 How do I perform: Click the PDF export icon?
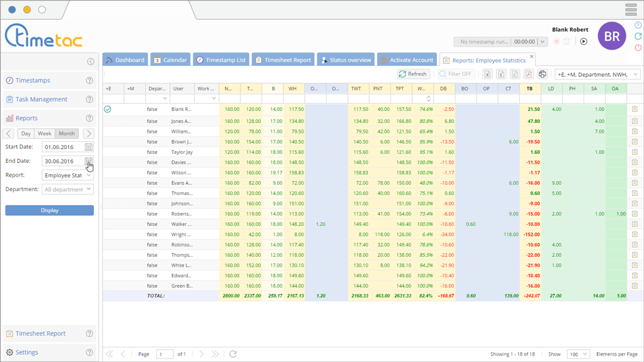tap(528, 74)
